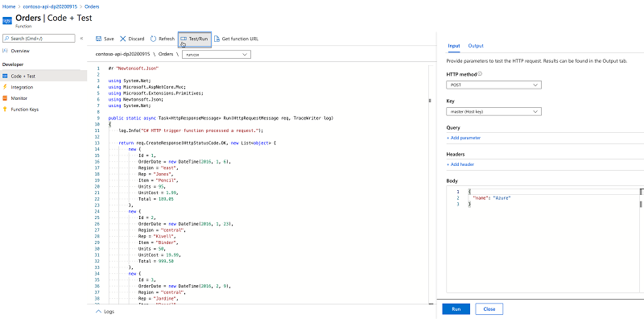This screenshot has height=319, width=644.
Task: Open the HTTP method POST dropdown
Action: point(493,85)
